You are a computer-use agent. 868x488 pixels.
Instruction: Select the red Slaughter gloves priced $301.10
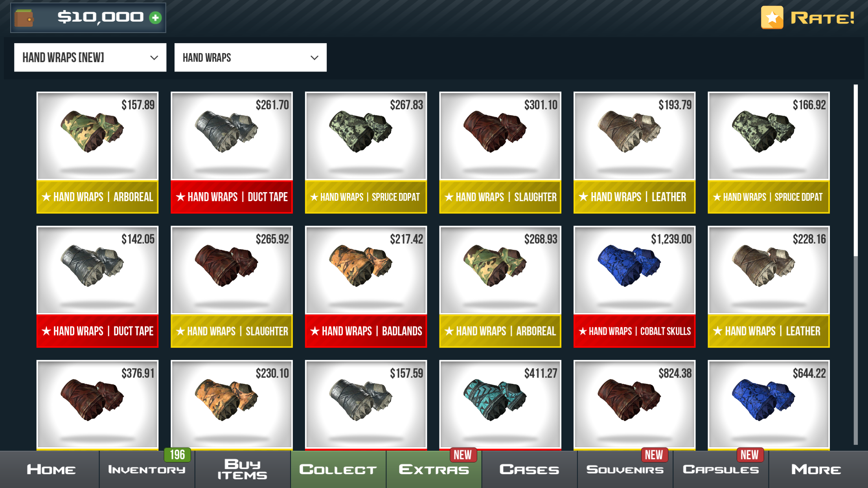point(500,152)
